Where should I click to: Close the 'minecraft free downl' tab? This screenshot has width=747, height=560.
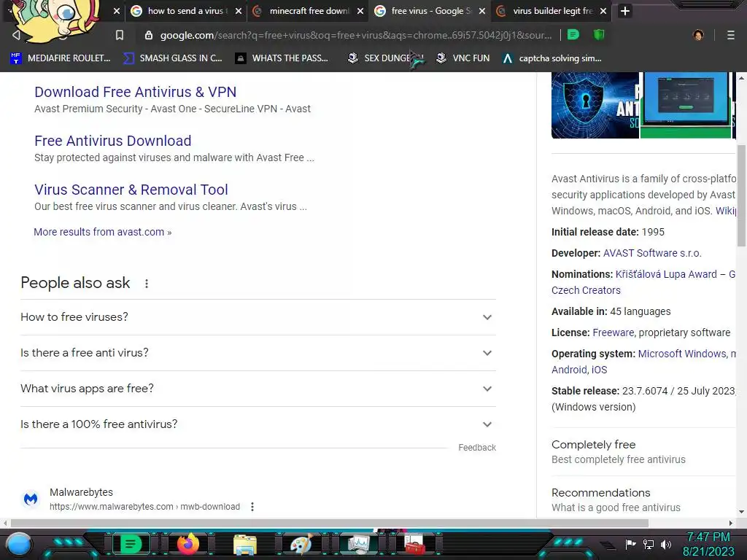(360, 11)
